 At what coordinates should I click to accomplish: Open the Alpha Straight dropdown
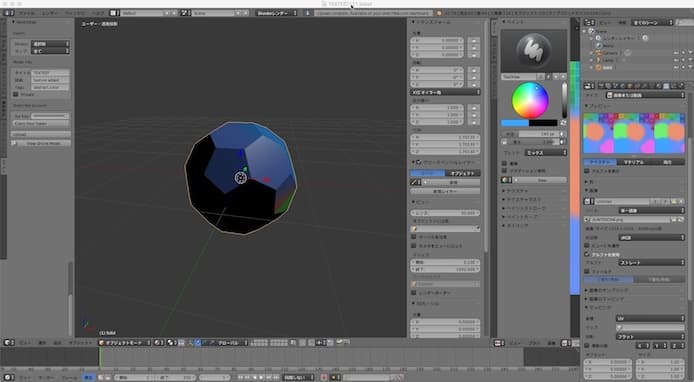(652, 262)
